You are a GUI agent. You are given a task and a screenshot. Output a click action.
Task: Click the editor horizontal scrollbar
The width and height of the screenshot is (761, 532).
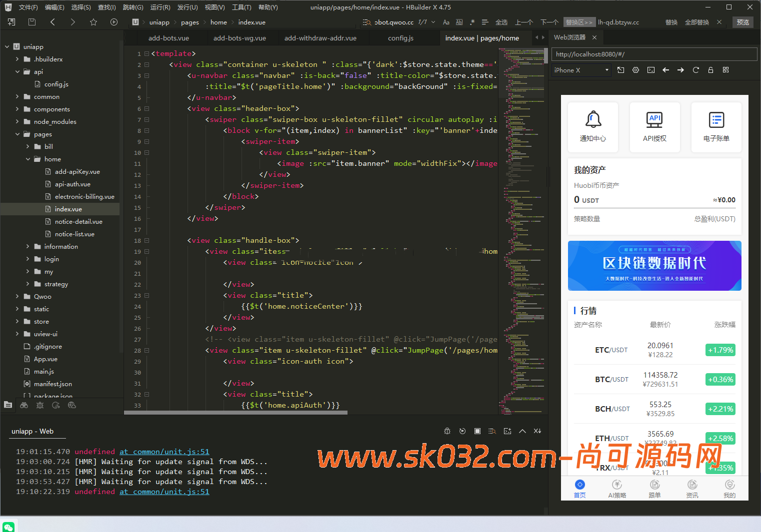[235, 413]
